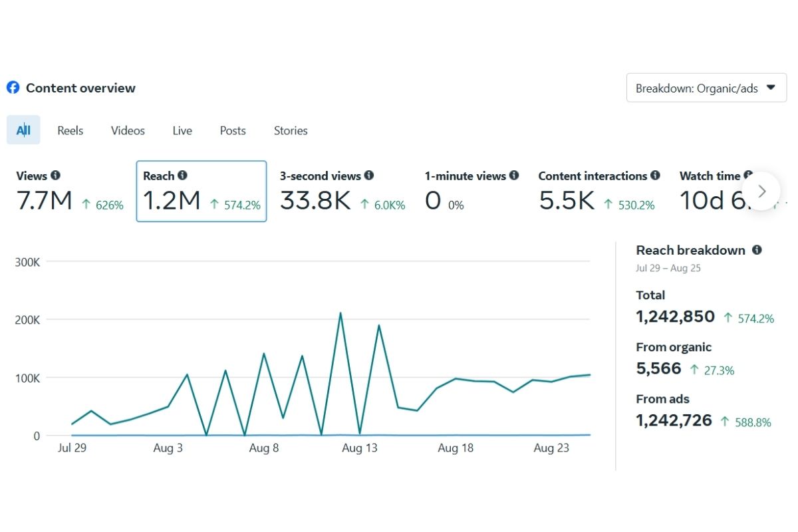
Task: Choose the 3-second views metric card
Action: [342, 191]
